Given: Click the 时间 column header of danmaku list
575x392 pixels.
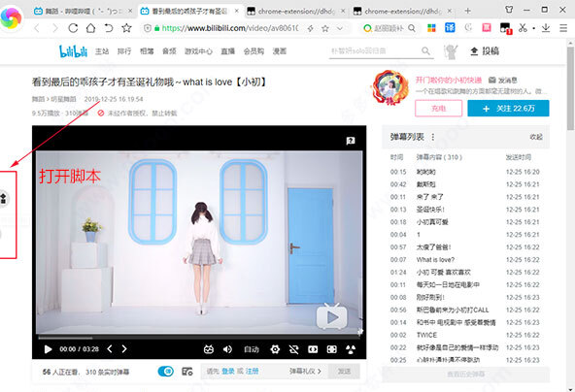Looking at the screenshot, I should point(396,157).
